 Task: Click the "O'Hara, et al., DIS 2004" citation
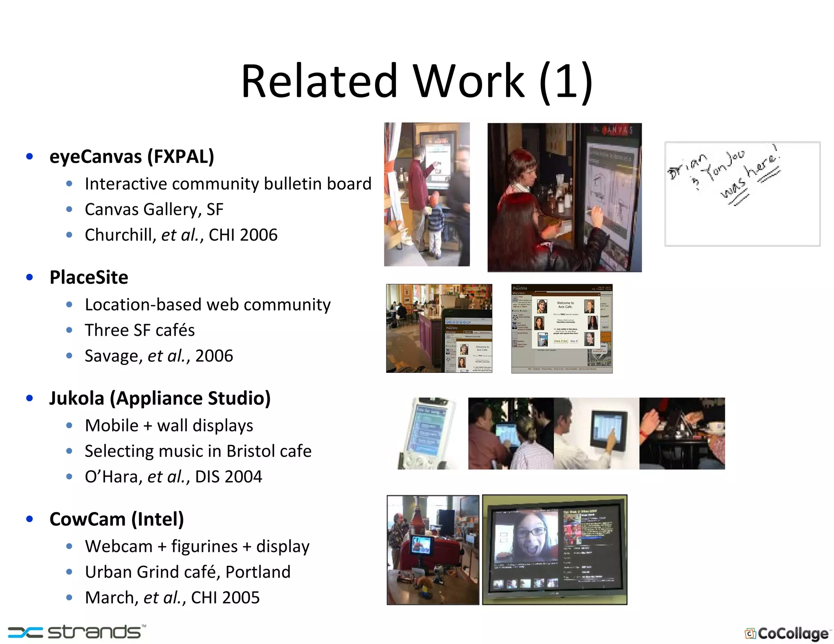coord(173,477)
